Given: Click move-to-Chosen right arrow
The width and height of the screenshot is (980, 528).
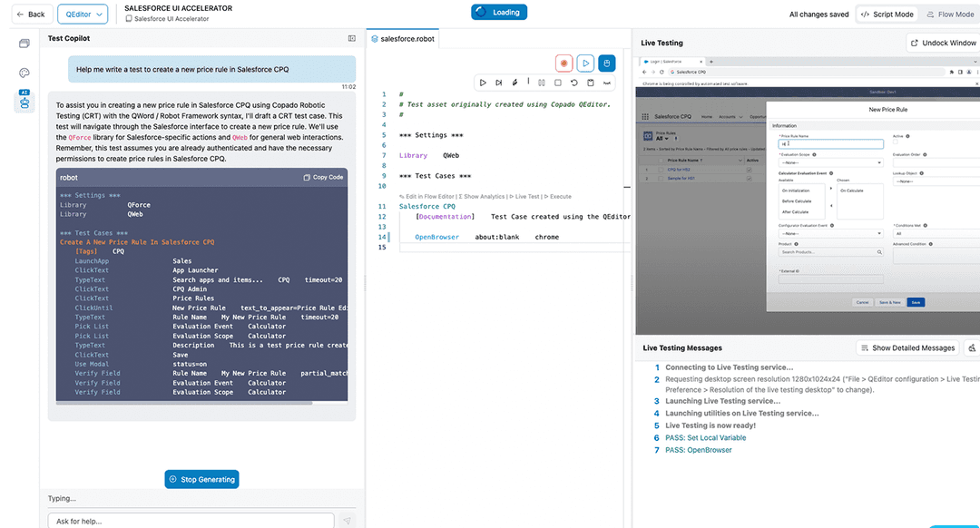Looking at the screenshot, I should 830,188.
